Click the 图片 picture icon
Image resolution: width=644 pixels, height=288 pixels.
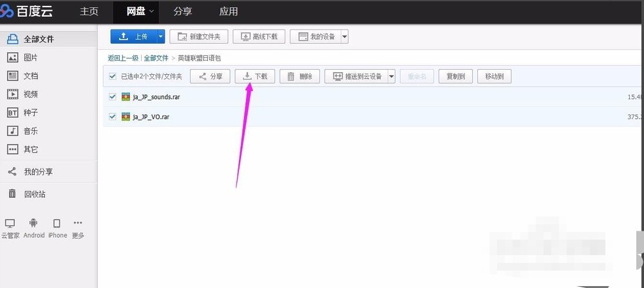coord(13,57)
